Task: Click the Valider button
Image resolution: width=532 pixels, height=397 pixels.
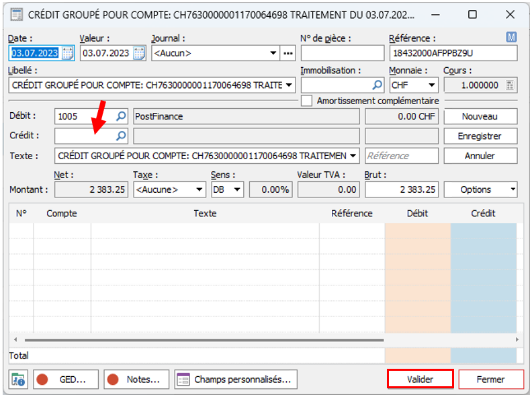Action: tap(420, 379)
